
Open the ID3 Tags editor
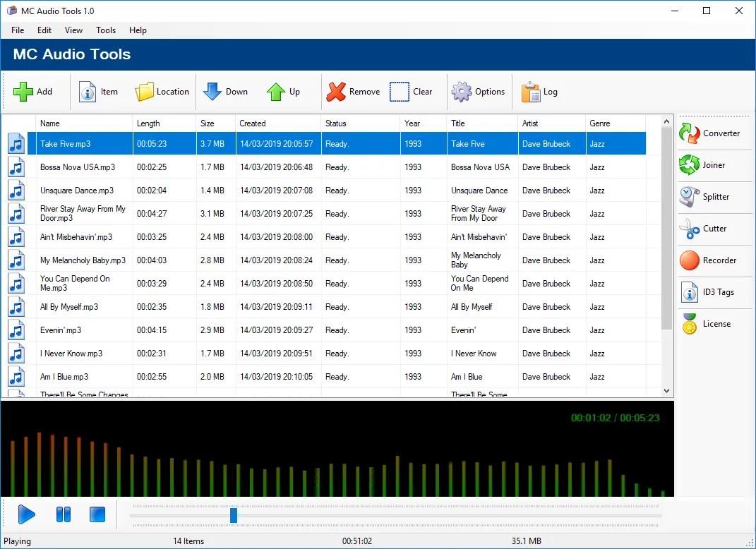713,291
